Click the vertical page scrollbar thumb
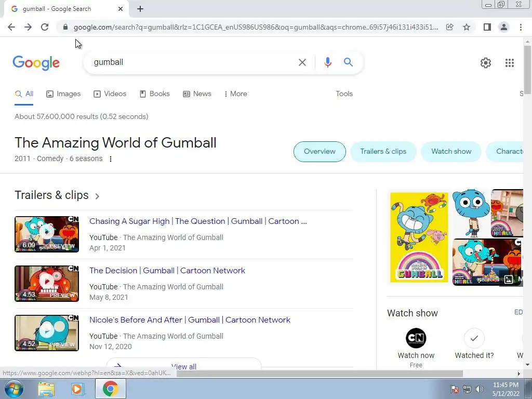 [x=527, y=70]
